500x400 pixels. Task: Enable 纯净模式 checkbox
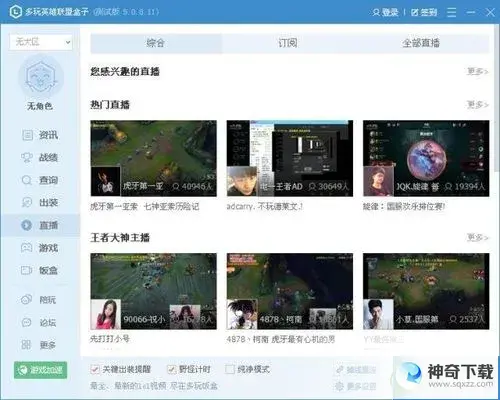click(x=230, y=369)
